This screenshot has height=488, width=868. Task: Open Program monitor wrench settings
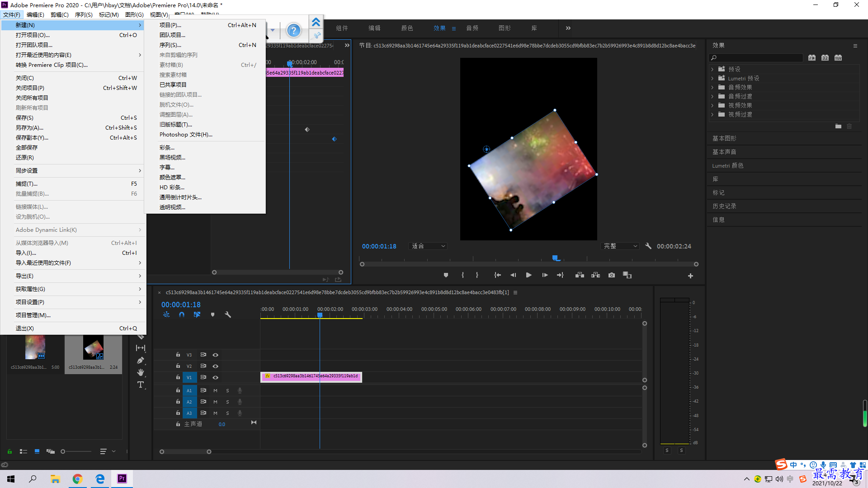pyautogui.click(x=648, y=246)
